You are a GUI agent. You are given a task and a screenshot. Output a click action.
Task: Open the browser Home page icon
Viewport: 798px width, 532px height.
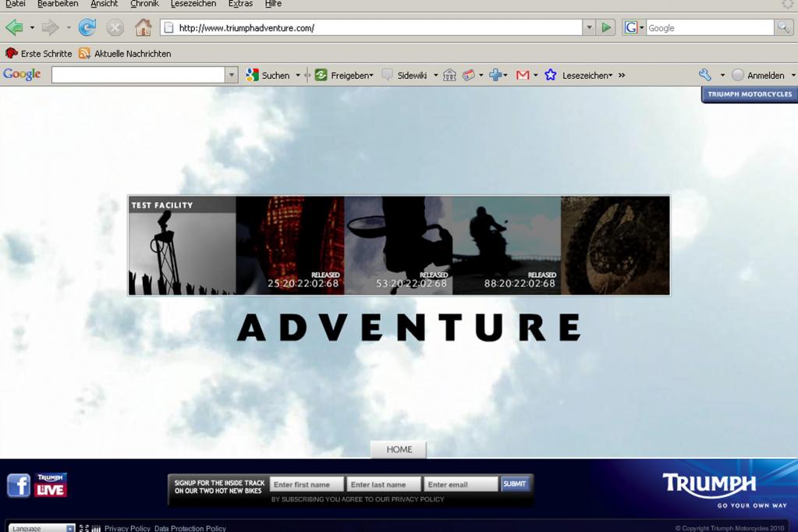(x=143, y=27)
